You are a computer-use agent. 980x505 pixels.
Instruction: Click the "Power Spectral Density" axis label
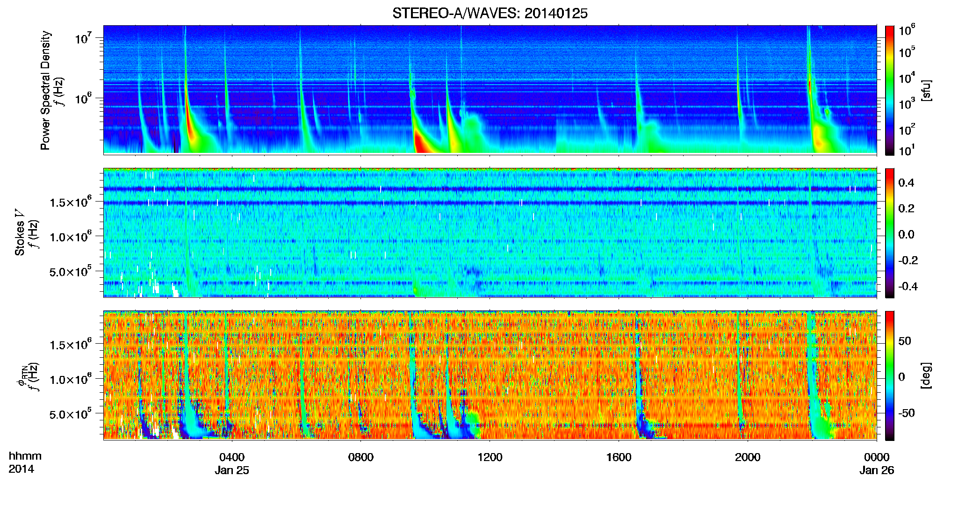point(45,90)
